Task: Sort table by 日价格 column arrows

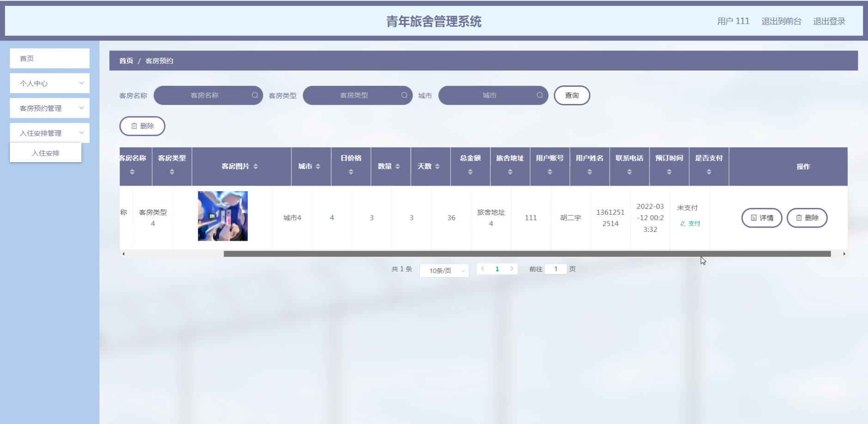Action: pyautogui.click(x=351, y=172)
